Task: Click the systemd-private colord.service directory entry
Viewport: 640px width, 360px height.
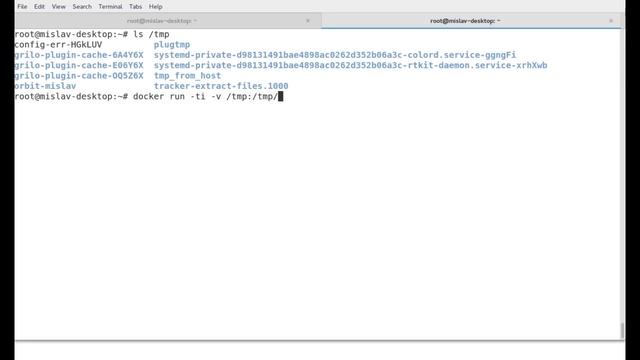Action: (x=335, y=55)
